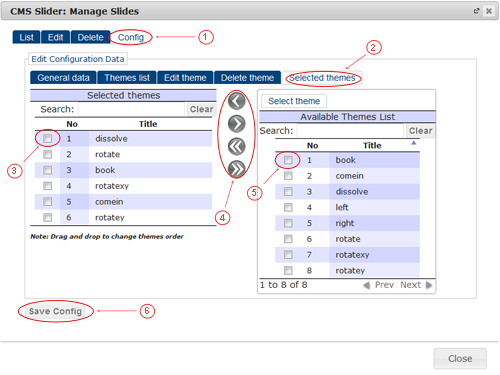Switch to the Config tab
500x375 pixels.
click(x=131, y=37)
